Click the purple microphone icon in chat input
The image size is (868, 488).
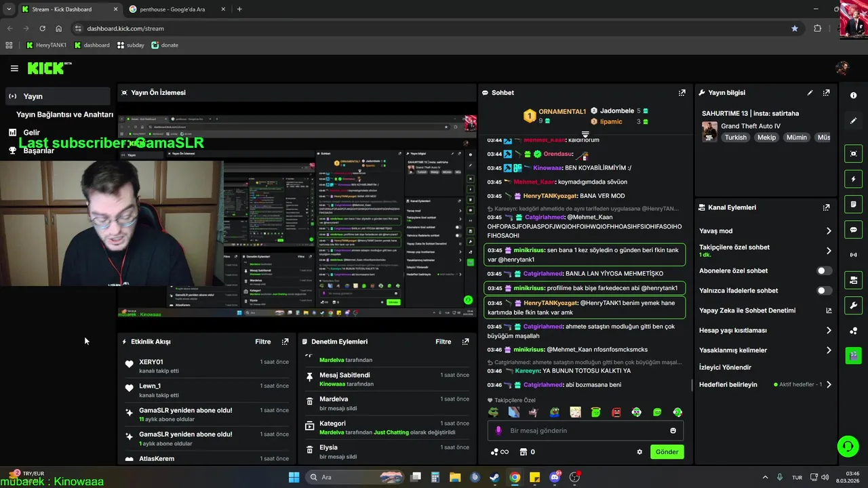498,430
